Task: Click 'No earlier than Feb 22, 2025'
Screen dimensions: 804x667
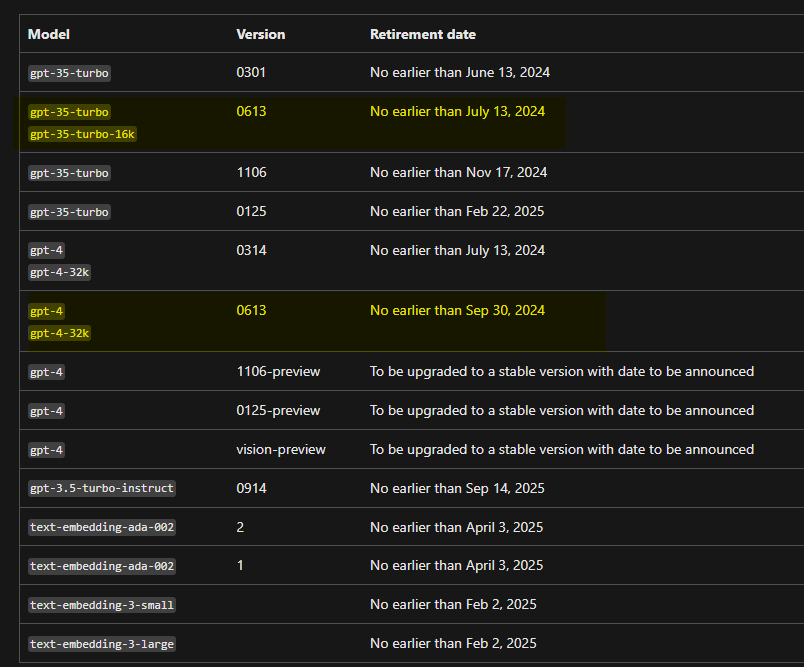Action: (x=457, y=211)
